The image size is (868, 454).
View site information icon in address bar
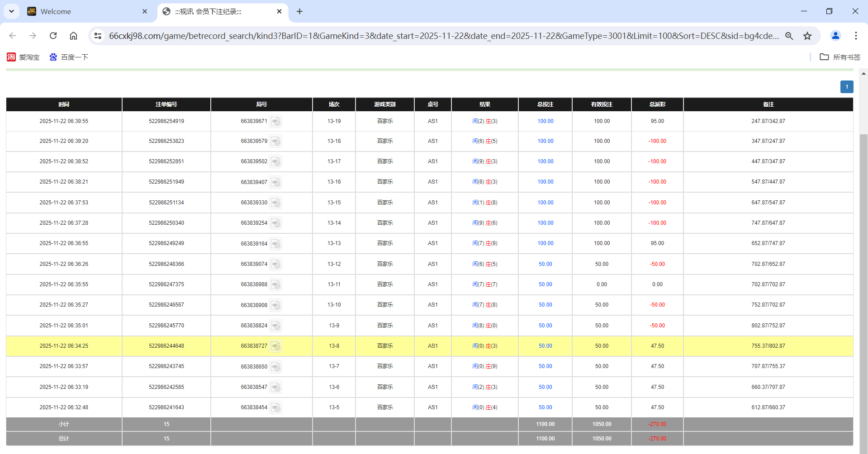98,36
